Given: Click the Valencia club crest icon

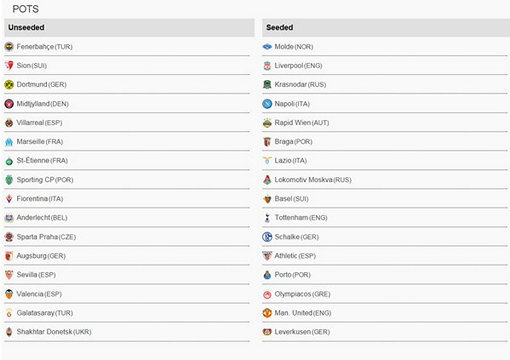Looking at the screenshot, I should click(x=9, y=294).
